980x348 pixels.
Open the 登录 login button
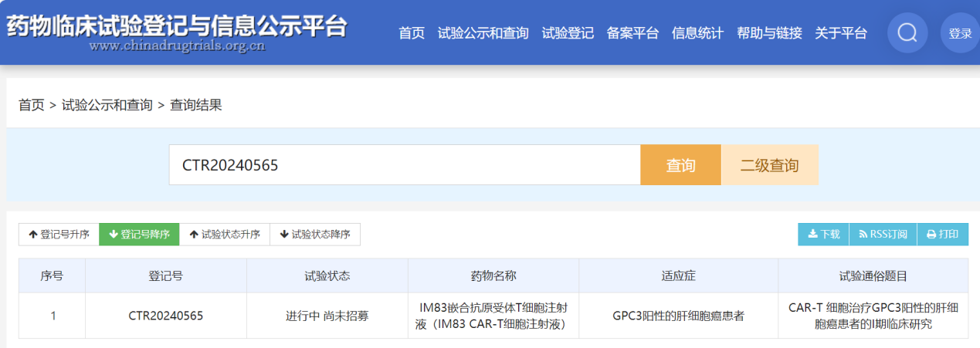point(959,33)
